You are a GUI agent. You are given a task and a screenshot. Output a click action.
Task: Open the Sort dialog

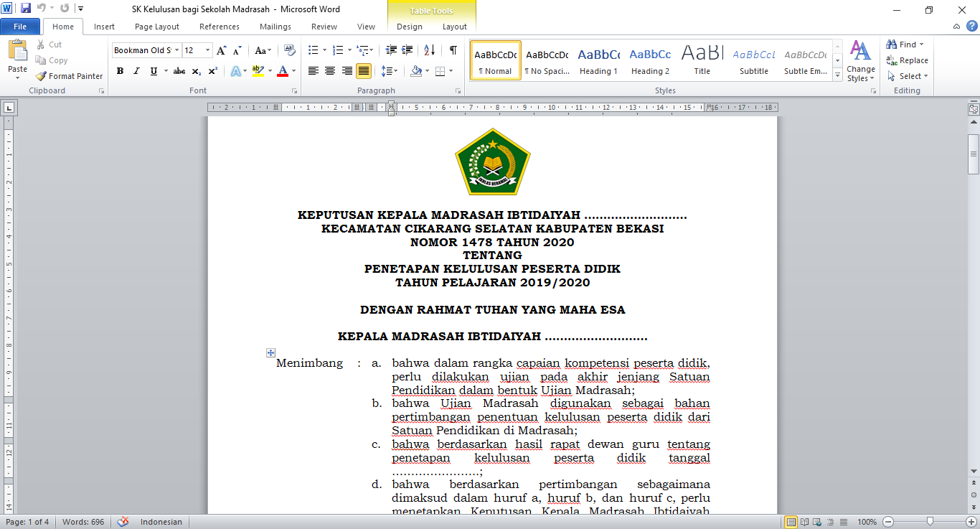(430, 50)
